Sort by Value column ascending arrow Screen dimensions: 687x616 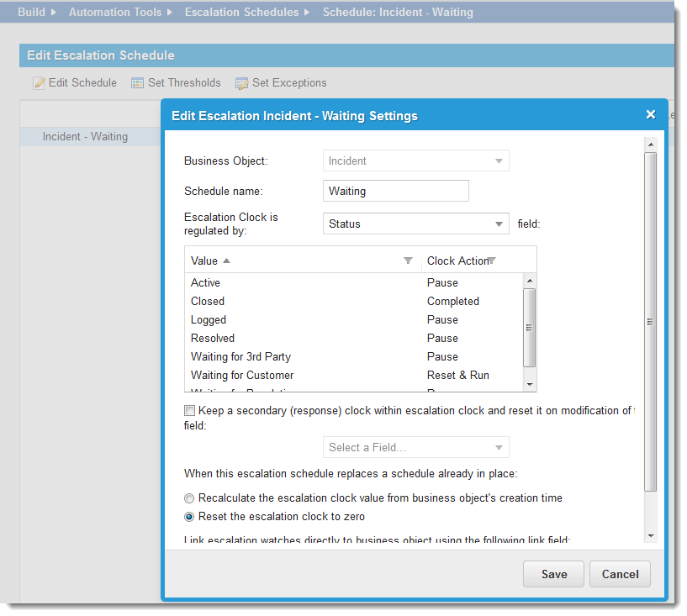(x=226, y=261)
